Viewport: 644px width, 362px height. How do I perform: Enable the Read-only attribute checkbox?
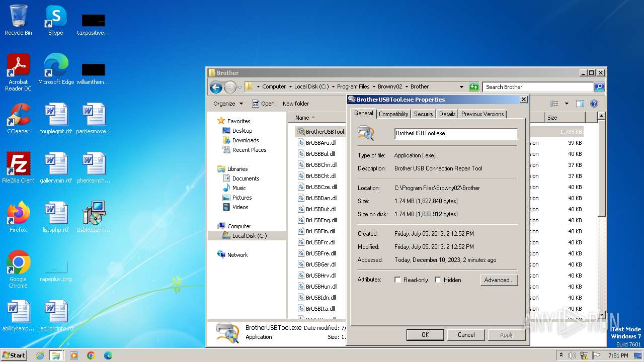tap(398, 280)
